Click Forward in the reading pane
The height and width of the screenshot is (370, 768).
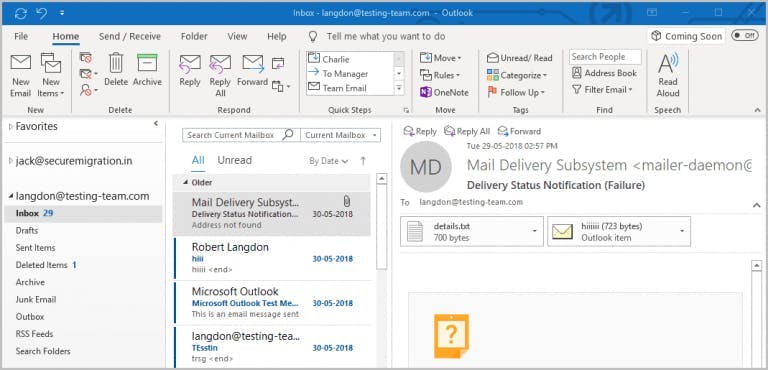(x=519, y=131)
